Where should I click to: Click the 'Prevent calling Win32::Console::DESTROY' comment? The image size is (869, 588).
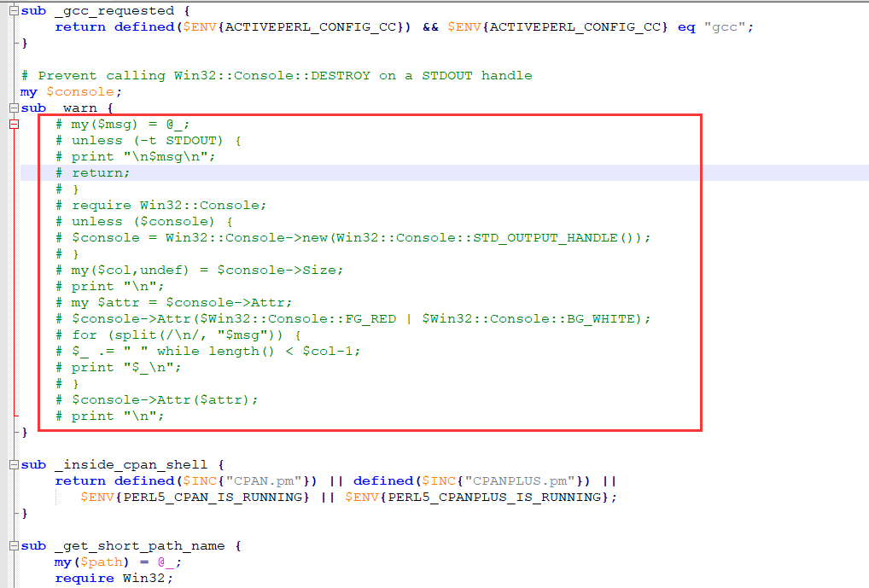pos(276,76)
